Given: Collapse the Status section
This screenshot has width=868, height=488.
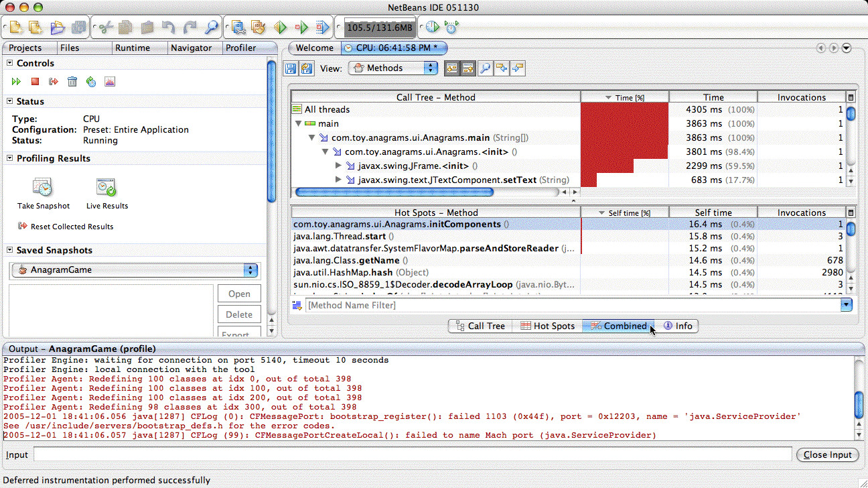Looking at the screenshot, I should [x=10, y=101].
